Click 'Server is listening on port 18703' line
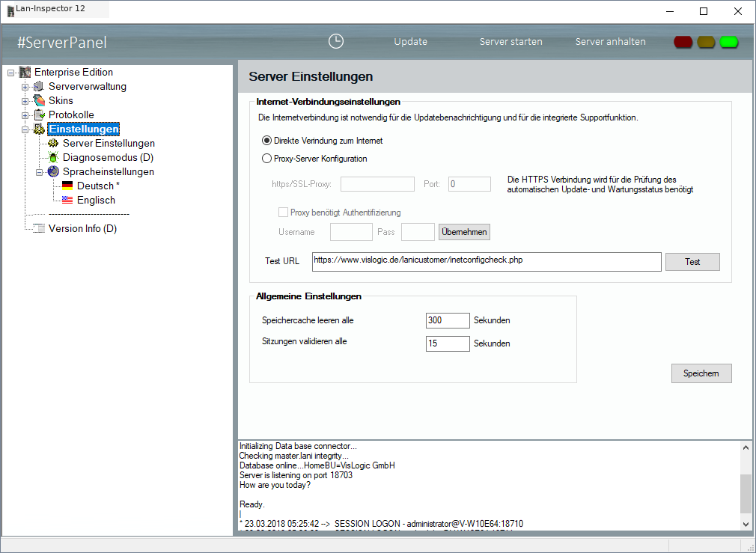Viewport: 756px width, 553px height. coord(296,475)
